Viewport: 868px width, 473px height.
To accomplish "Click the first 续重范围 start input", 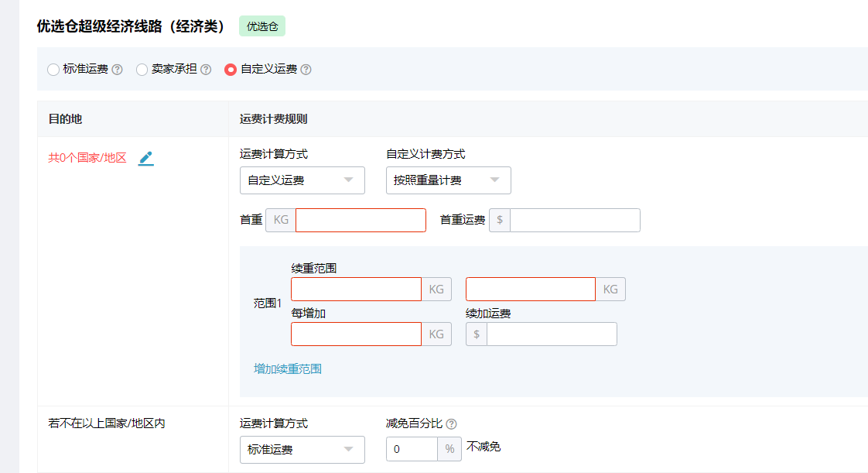I will (x=356, y=290).
